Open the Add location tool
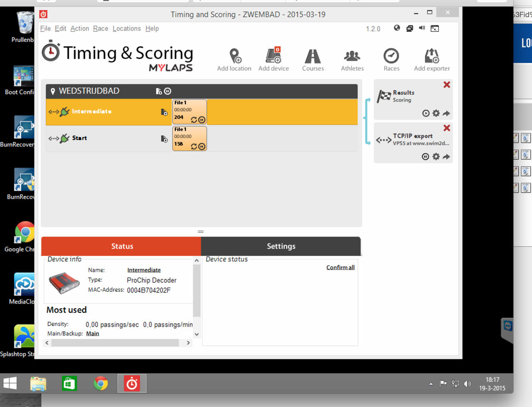 coord(235,60)
